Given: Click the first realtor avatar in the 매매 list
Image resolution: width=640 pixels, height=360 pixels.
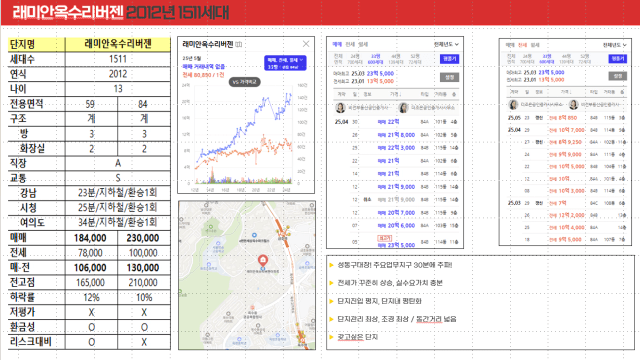Looking at the screenshot, I should 340,108.
